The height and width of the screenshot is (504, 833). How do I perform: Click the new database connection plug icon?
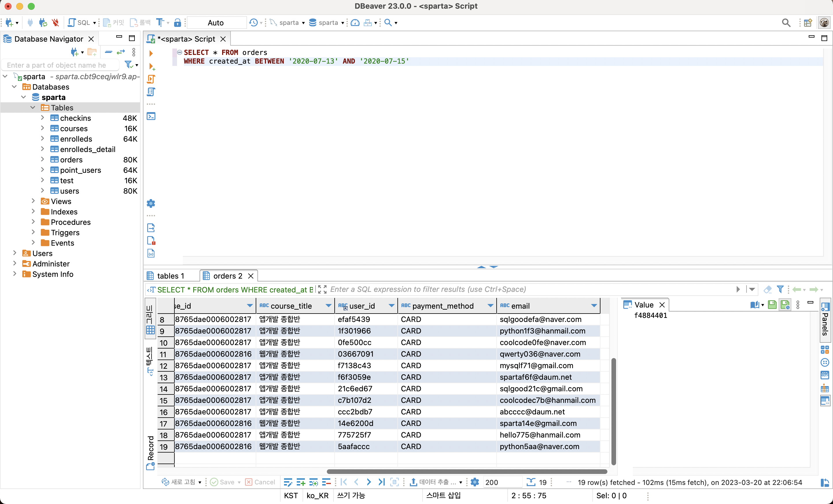pyautogui.click(x=9, y=23)
